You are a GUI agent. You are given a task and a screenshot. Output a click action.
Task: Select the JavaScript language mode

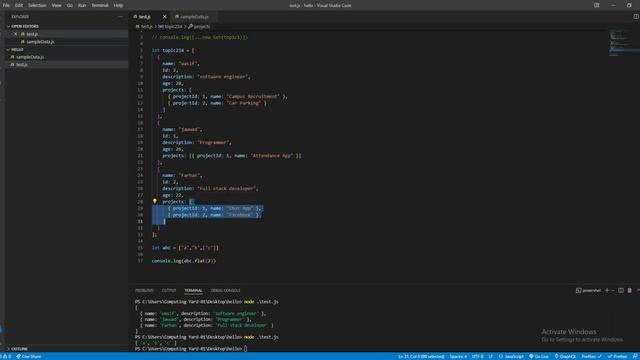pyautogui.click(x=511, y=356)
